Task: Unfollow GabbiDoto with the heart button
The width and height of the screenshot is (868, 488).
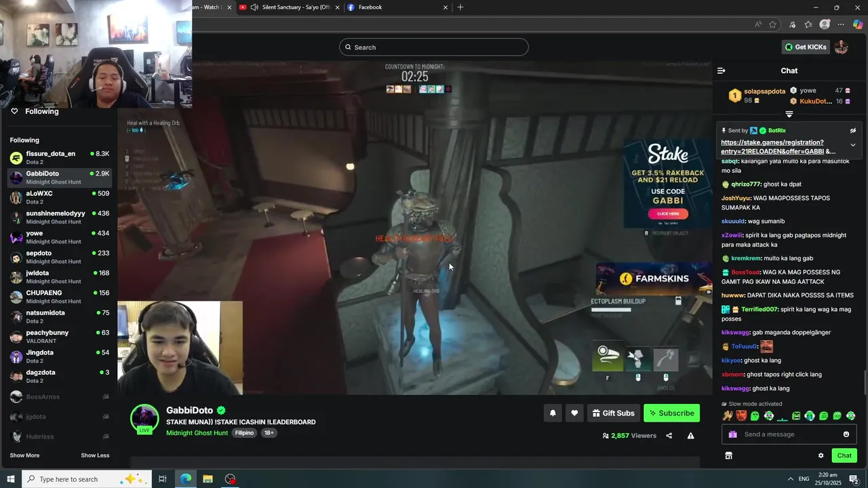Action: (x=574, y=413)
